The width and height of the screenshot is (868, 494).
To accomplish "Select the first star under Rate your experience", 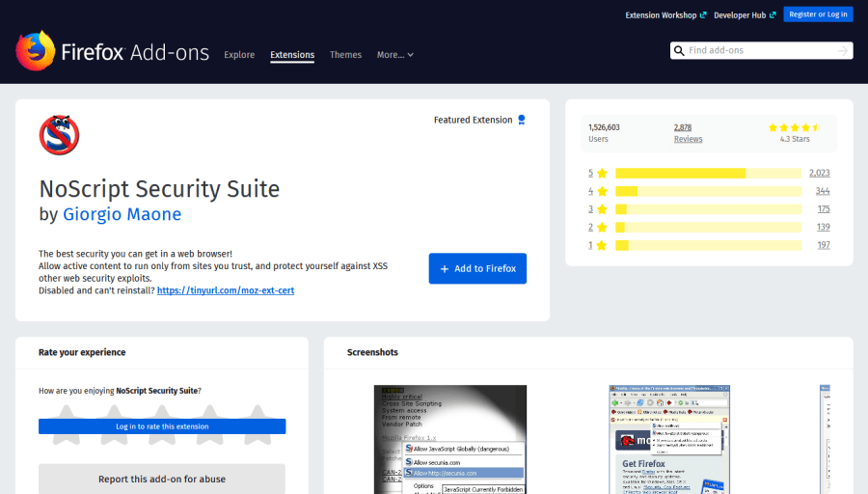I will click(x=66, y=425).
